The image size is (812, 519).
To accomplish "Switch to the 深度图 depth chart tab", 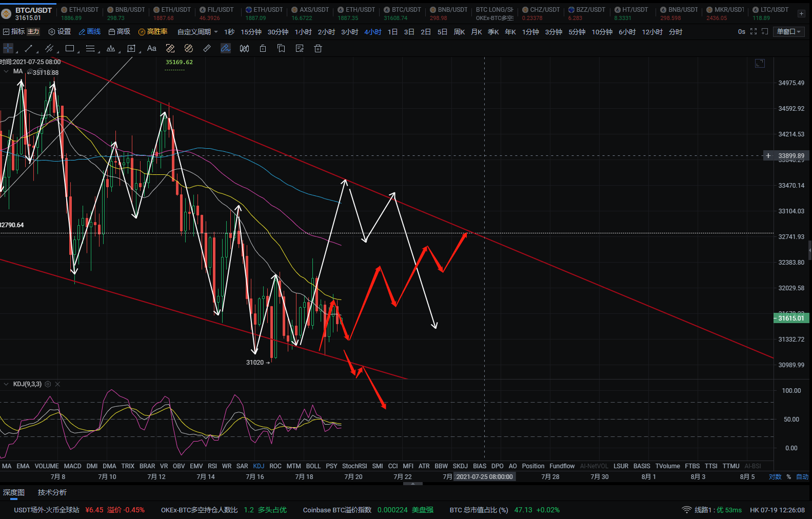I will click(x=14, y=492).
